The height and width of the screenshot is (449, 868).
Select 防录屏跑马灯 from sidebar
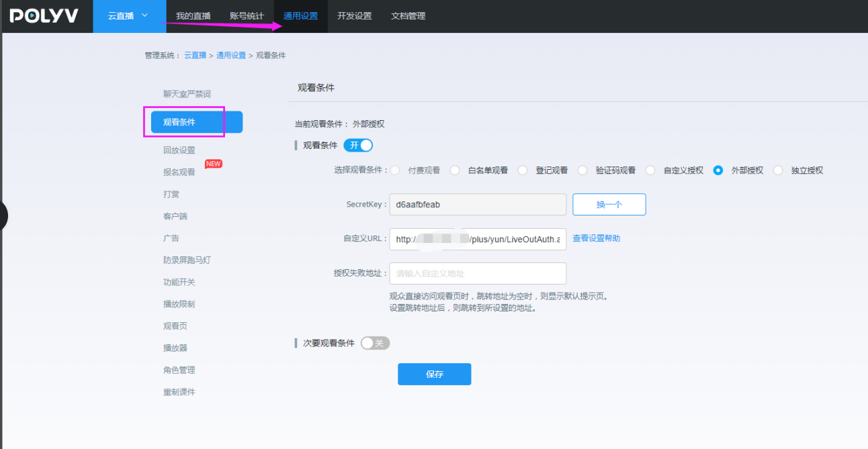pyautogui.click(x=187, y=260)
